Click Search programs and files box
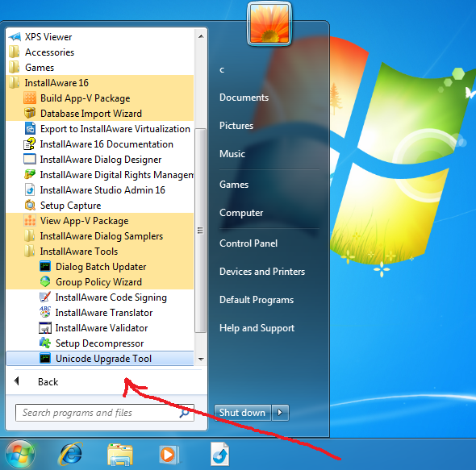The width and height of the screenshot is (476, 470). tap(105, 413)
